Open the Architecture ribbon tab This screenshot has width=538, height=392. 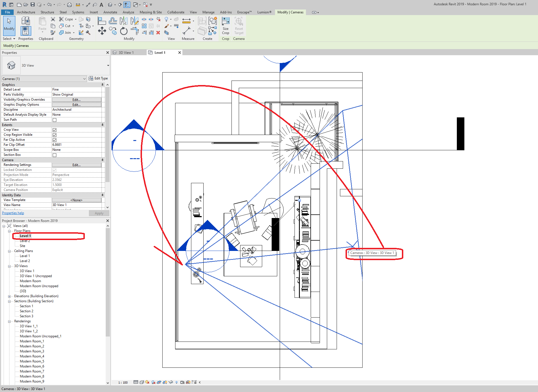pyautogui.click(x=26, y=12)
